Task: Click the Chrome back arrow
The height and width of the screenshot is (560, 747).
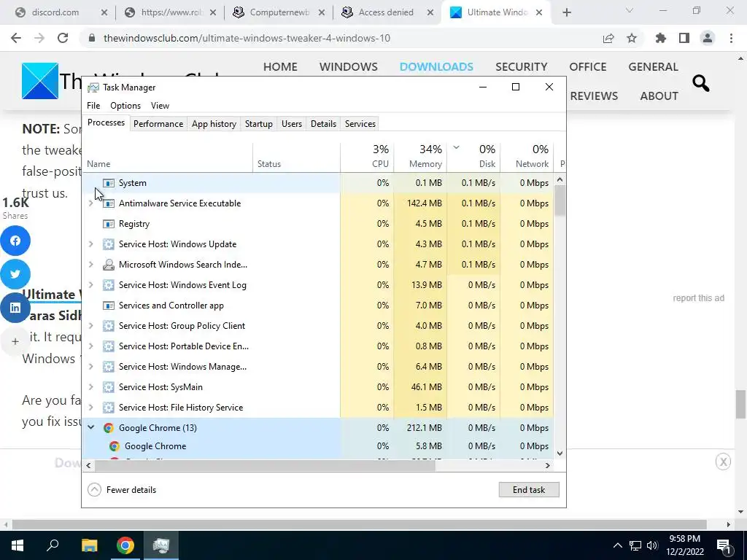Action: tap(16, 38)
